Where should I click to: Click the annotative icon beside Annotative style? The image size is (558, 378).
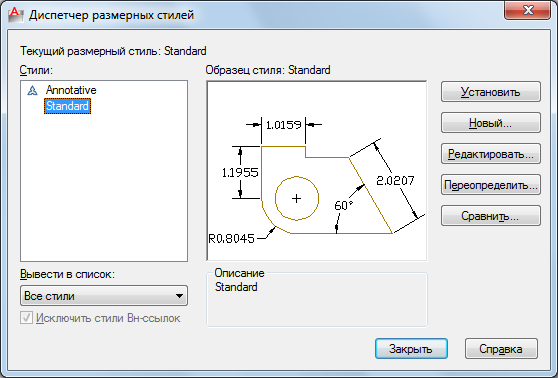pyautogui.click(x=32, y=90)
